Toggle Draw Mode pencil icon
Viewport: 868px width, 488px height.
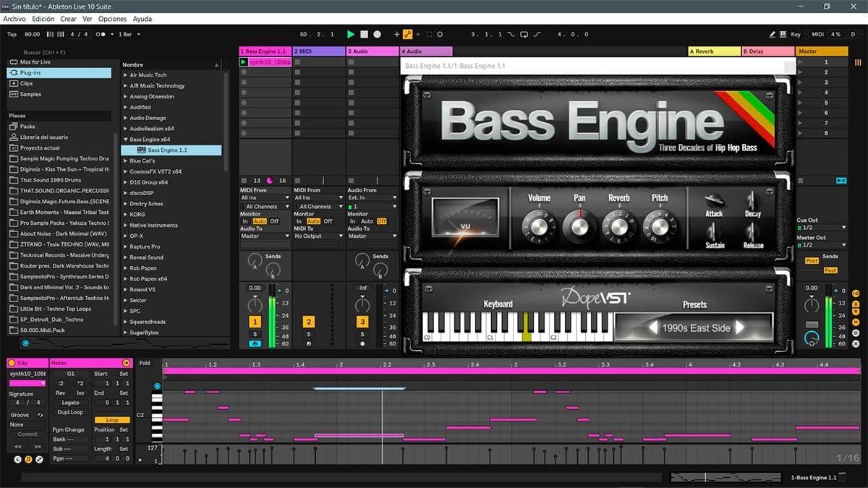pyautogui.click(x=773, y=34)
